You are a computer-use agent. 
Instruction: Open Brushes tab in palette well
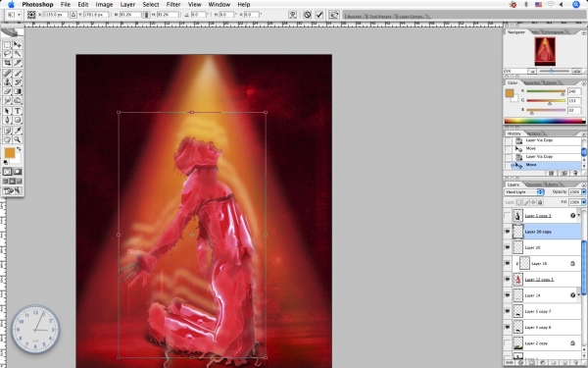[x=354, y=16]
